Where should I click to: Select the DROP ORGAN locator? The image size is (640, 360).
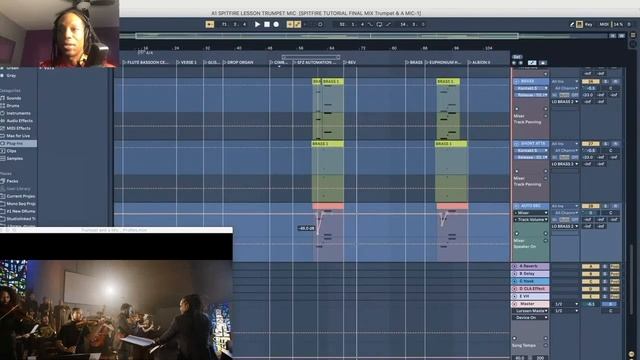(238, 62)
